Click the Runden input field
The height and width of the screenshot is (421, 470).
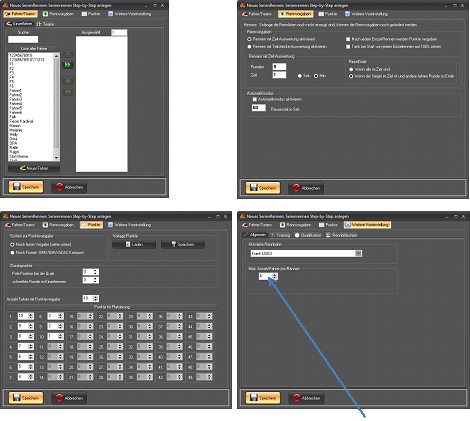pyautogui.click(x=279, y=67)
